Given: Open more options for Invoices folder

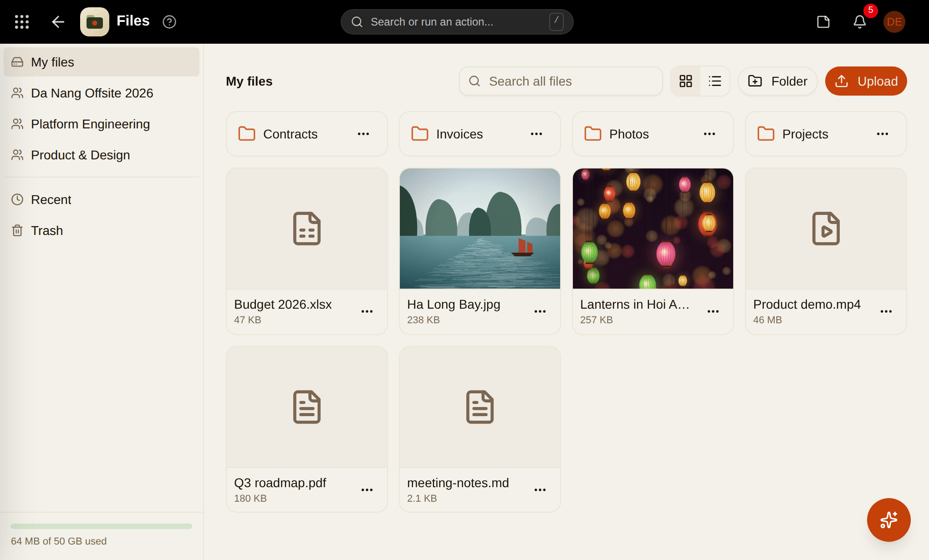Looking at the screenshot, I should (536, 134).
